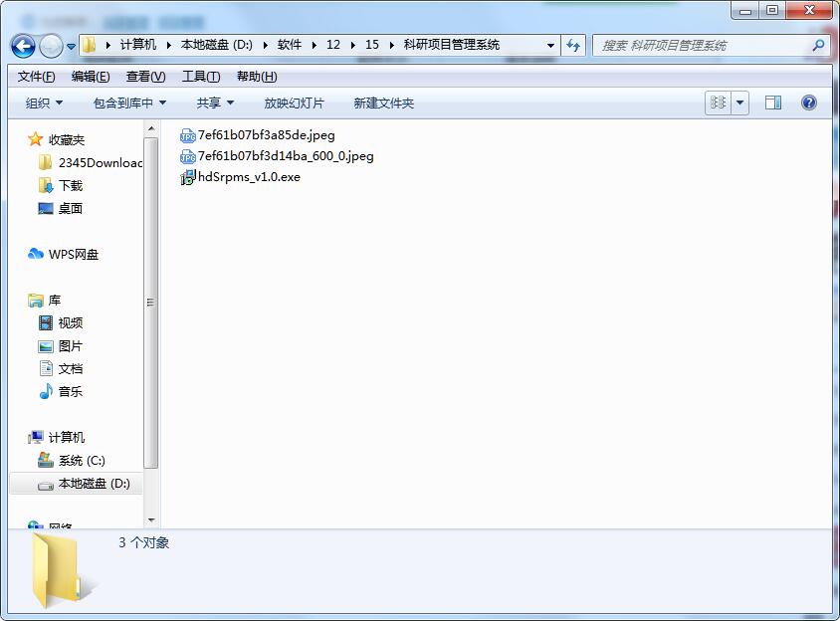Open the view options dropdown arrow
The width and height of the screenshot is (840, 621).
739,103
